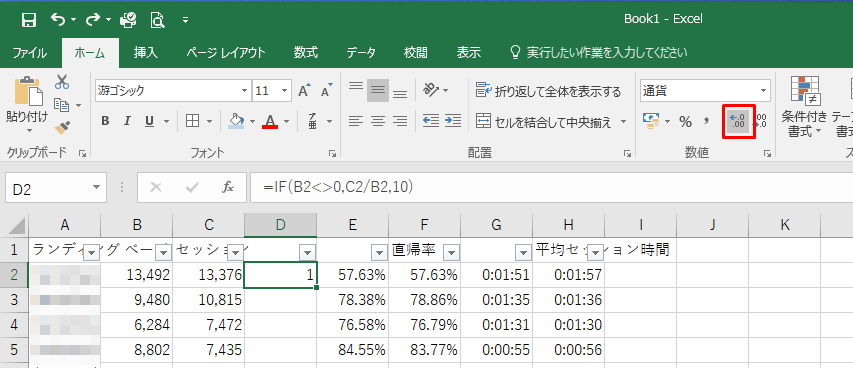
Task: Center text horizontally
Action: click(x=378, y=121)
